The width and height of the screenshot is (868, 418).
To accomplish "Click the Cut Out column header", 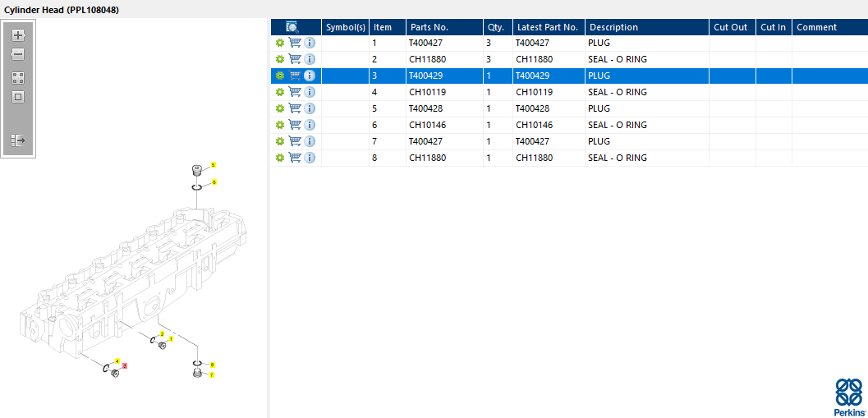I will (733, 27).
